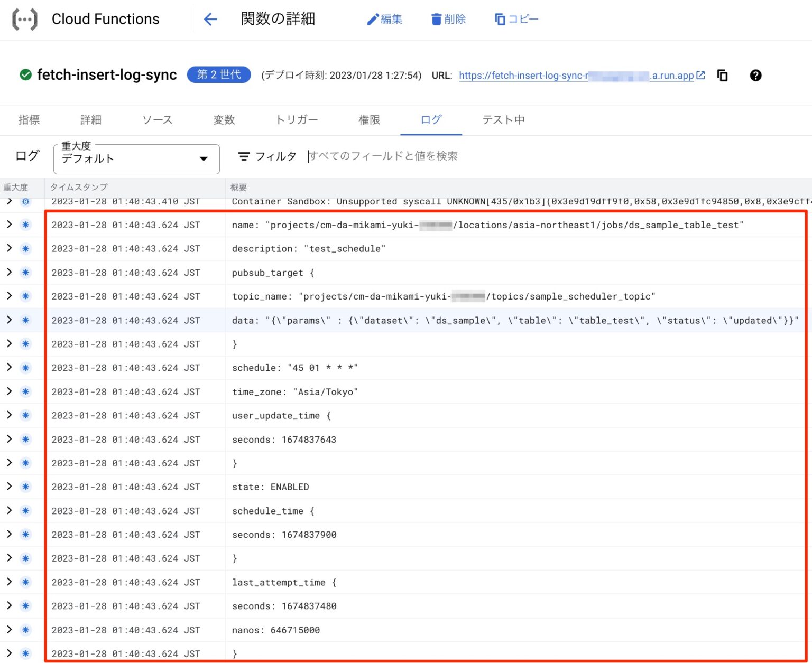Click the debug severity icon on the Container Sandbox row
The width and height of the screenshot is (812, 663).
(24, 201)
